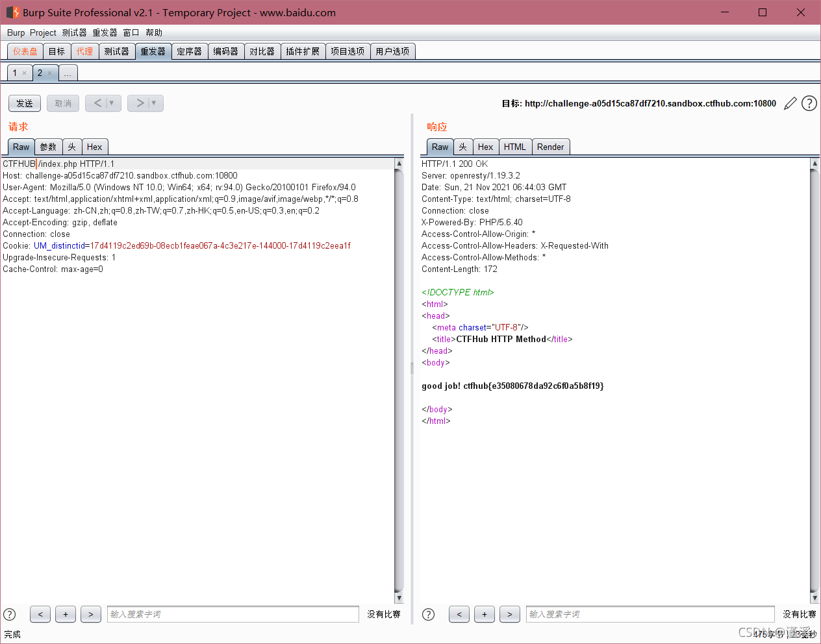Open the 测试器 menu in the menu bar
The height and width of the screenshot is (644, 821).
(74, 32)
